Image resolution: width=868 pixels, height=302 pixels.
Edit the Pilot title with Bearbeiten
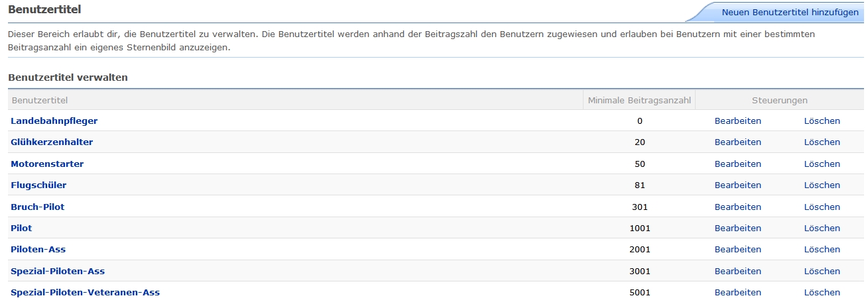tap(737, 228)
